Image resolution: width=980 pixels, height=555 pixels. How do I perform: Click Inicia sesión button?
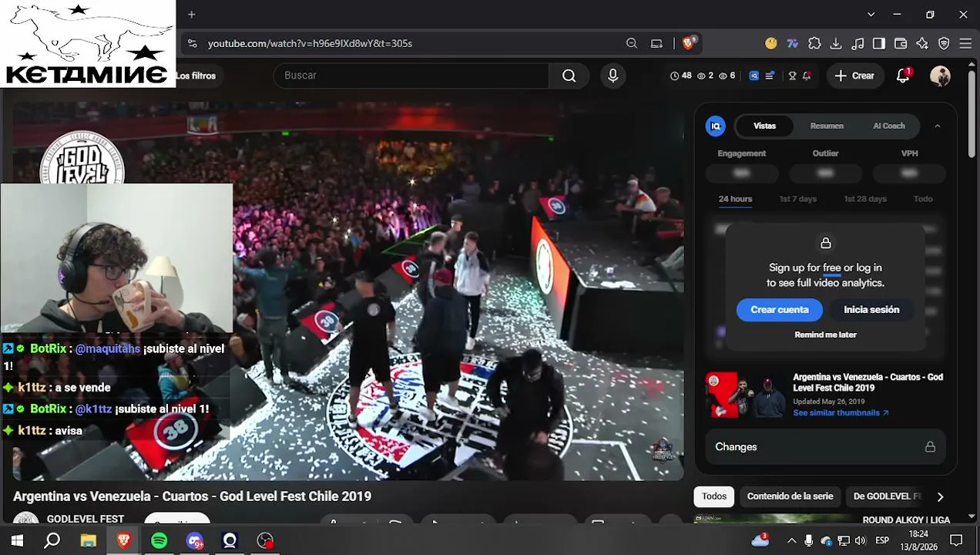point(871,310)
